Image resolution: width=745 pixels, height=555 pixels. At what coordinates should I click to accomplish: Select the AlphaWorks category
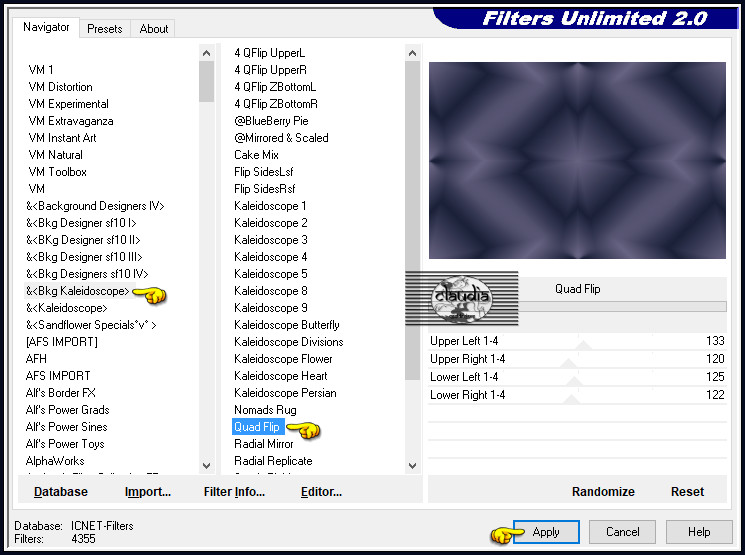[55, 461]
